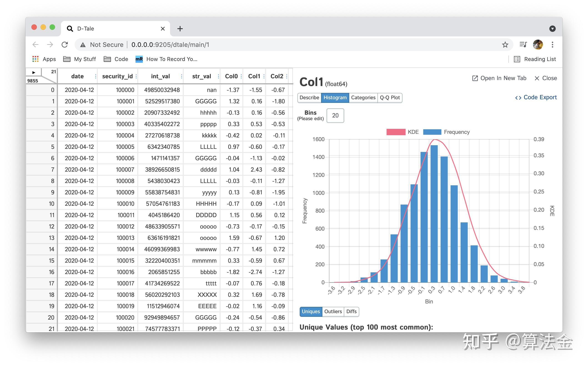Viewport: 588px width, 366px height.
Task: Bookmark page with the star icon
Action: [505, 45]
